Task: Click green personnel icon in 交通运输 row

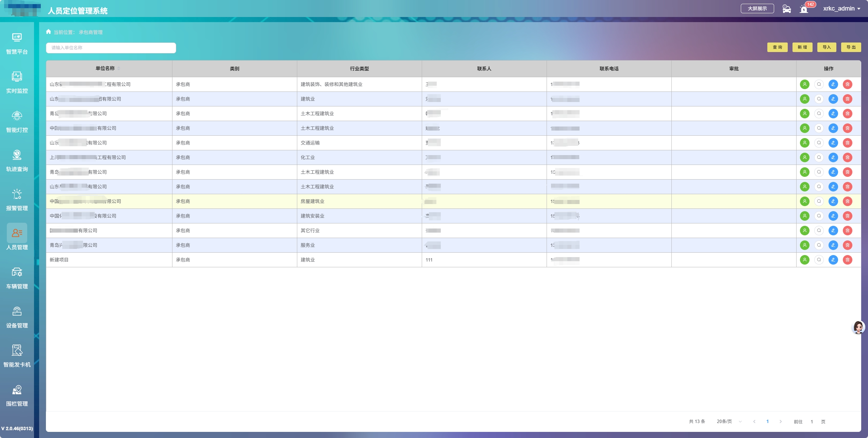Action: coord(804,143)
